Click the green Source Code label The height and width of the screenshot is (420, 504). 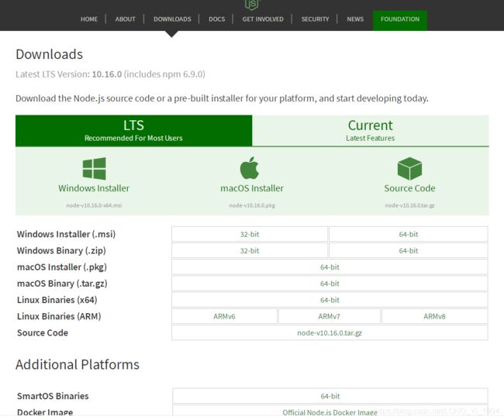point(410,188)
